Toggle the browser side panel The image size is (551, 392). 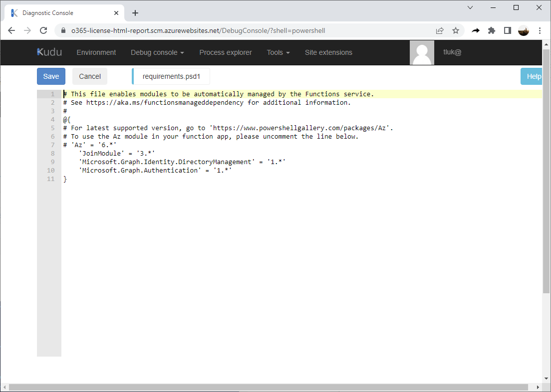click(x=508, y=30)
